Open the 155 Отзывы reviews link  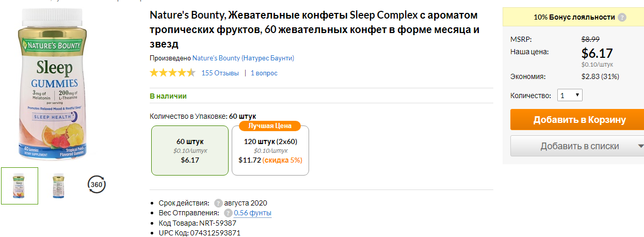[220, 73]
